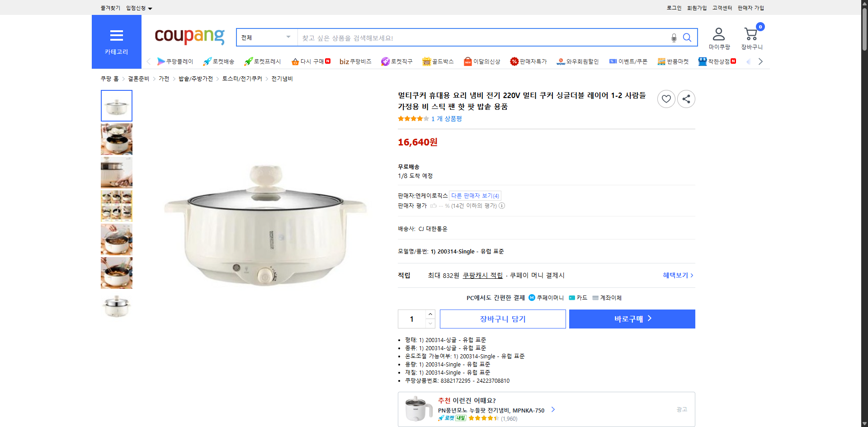Navigate to 고객센터
This screenshot has height=427, width=868.
722,8
